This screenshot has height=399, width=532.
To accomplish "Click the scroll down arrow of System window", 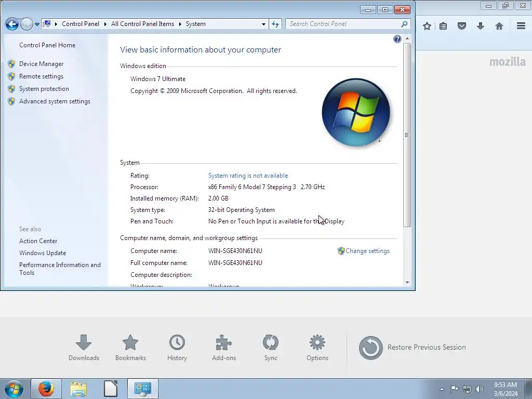I will (x=407, y=282).
